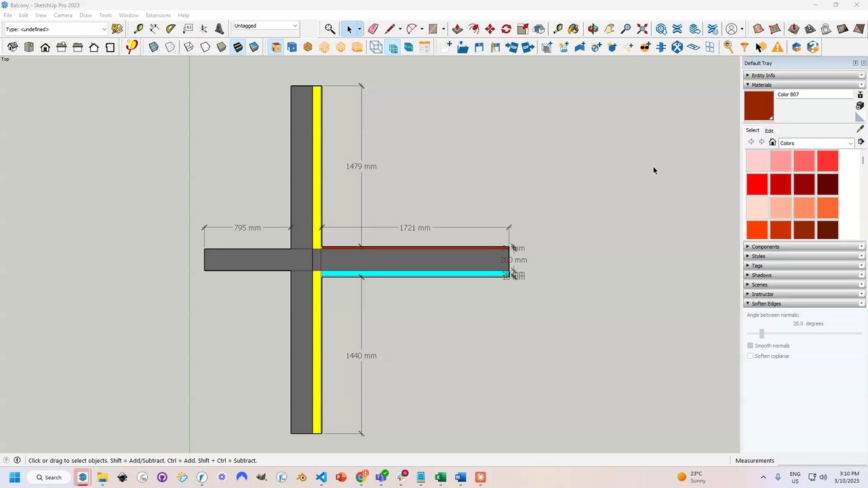
Task: Expand the Shadows panel
Action: point(761,275)
